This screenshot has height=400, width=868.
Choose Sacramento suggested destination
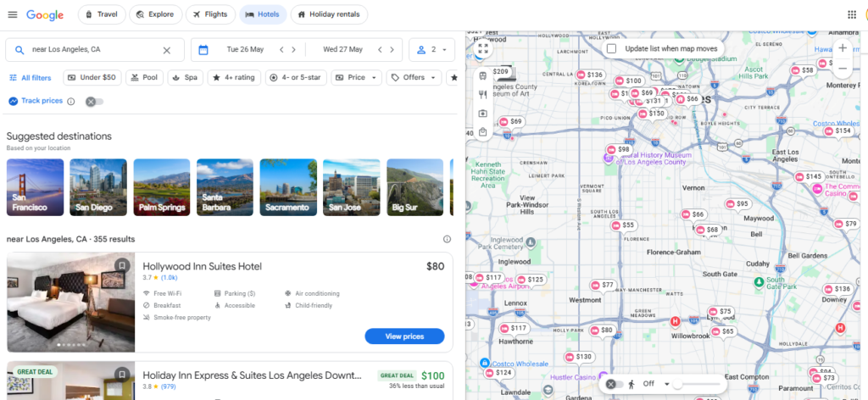tap(288, 187)
